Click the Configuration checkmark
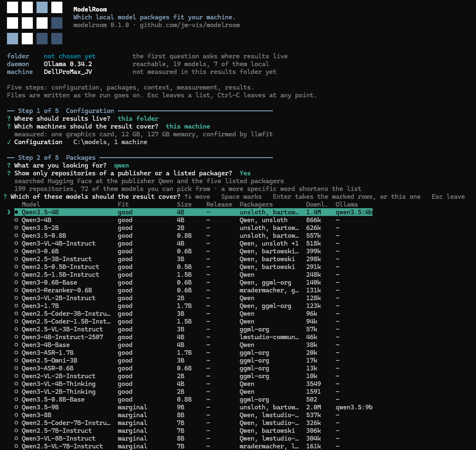This screenshot has height=450, width=476. (9, 142)
